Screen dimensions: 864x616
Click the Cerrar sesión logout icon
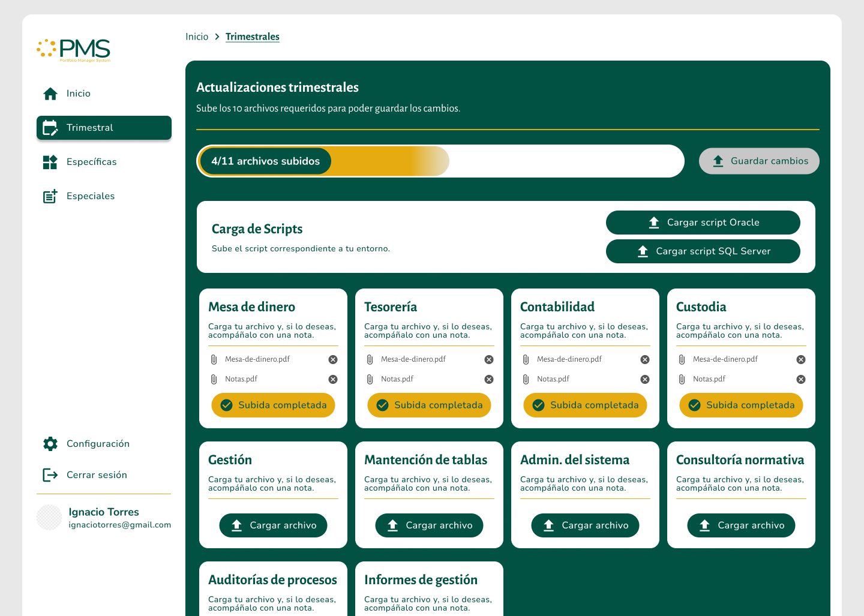[x=50, y=475]
